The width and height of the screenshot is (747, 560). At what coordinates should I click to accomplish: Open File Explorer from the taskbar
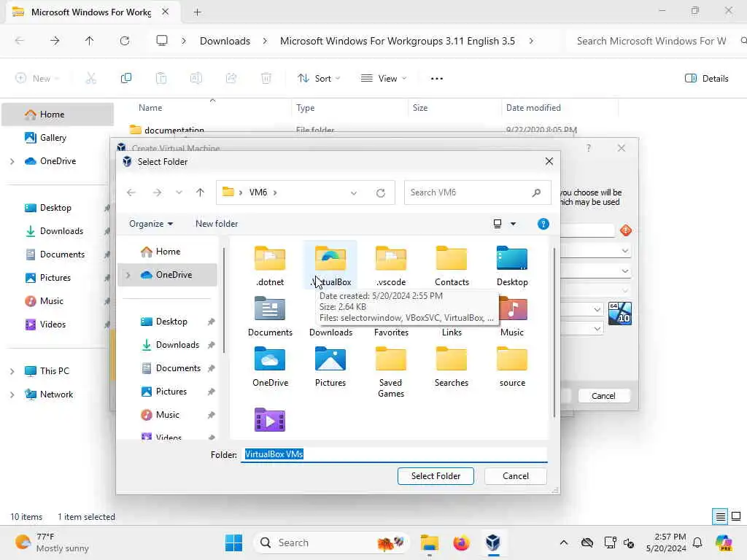pos(429,542)
